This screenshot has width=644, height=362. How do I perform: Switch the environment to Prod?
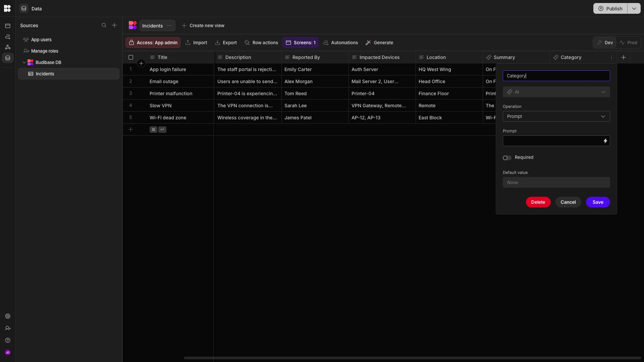click(x=629, y=43)
